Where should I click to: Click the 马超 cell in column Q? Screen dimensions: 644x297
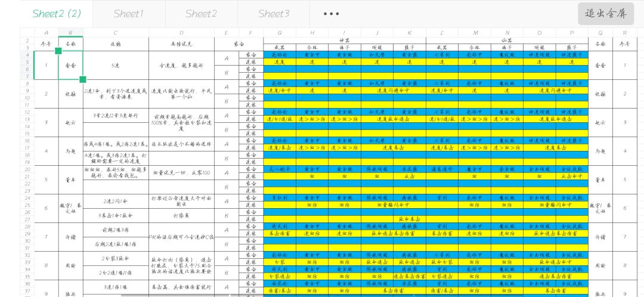click(x=600, y=151)
